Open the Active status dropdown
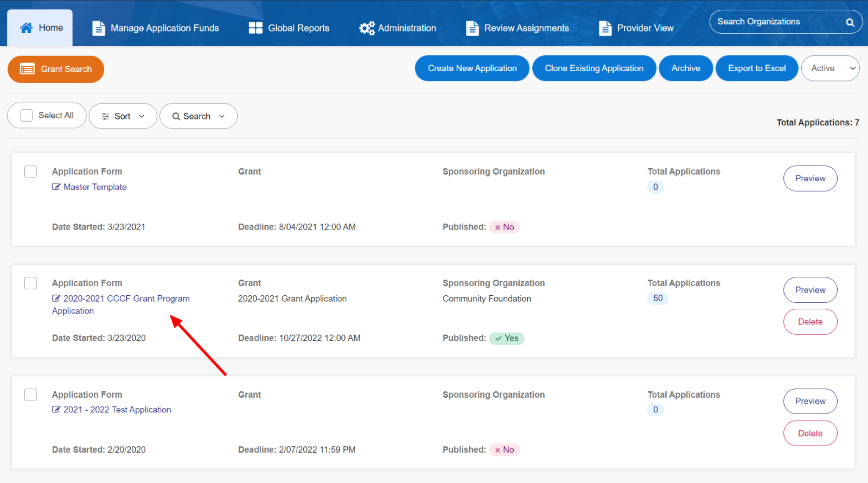The height and width of the screenshot is (483, 868). pyautogui.click(x=830, y=68)
